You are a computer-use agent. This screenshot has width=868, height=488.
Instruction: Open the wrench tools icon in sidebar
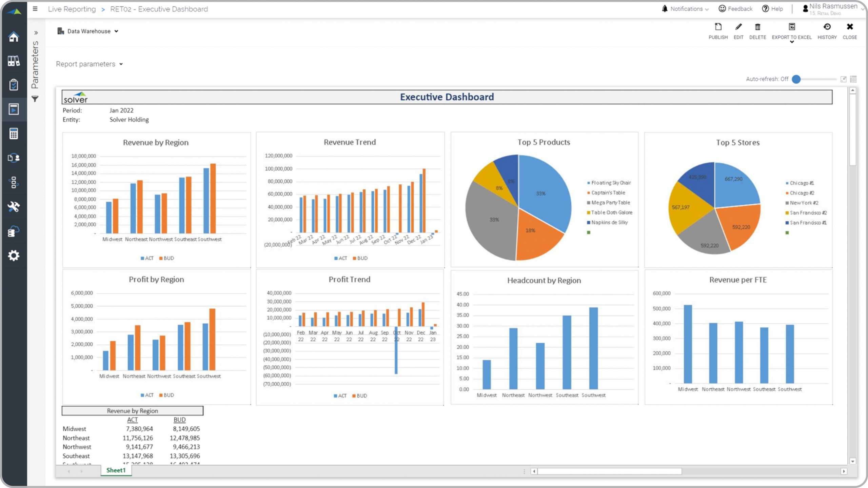coord(14,206)
